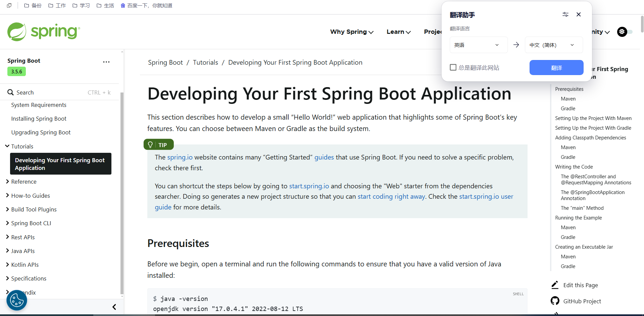The image size is (644, 316).
Task: Click the blue 翻译 button
Action: tap(556, 68)
